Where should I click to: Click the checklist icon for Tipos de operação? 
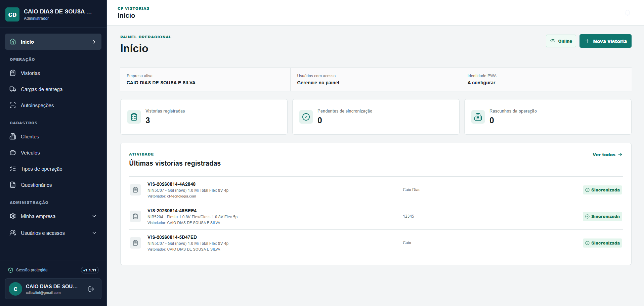13,169
